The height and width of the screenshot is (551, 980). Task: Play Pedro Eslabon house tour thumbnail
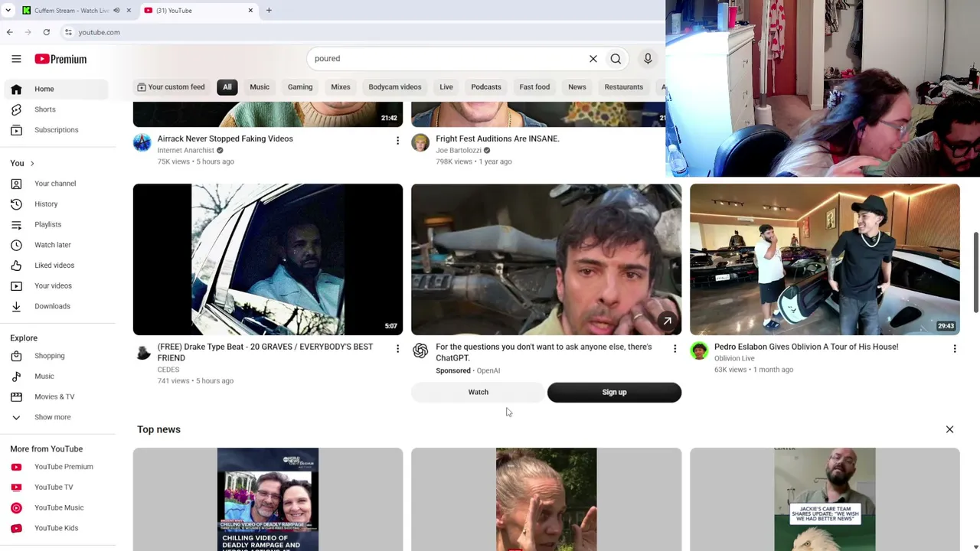pos(825,259)
